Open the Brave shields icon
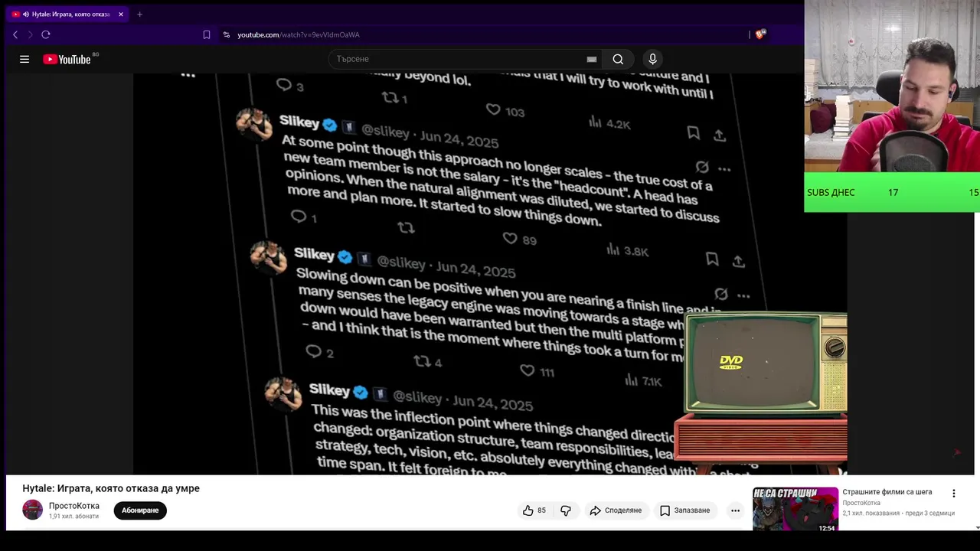This screenshot has width=980, height=551. coord(760,34)
